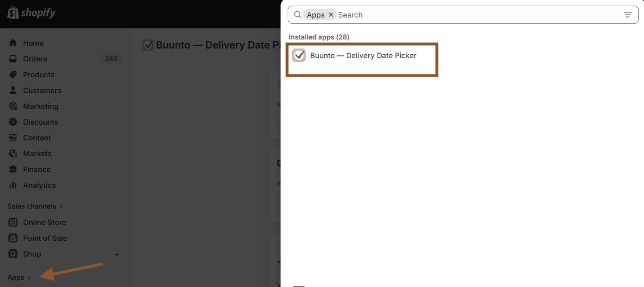Open Online Store channel
Screen dimensions: 644x287
point(44,223)
